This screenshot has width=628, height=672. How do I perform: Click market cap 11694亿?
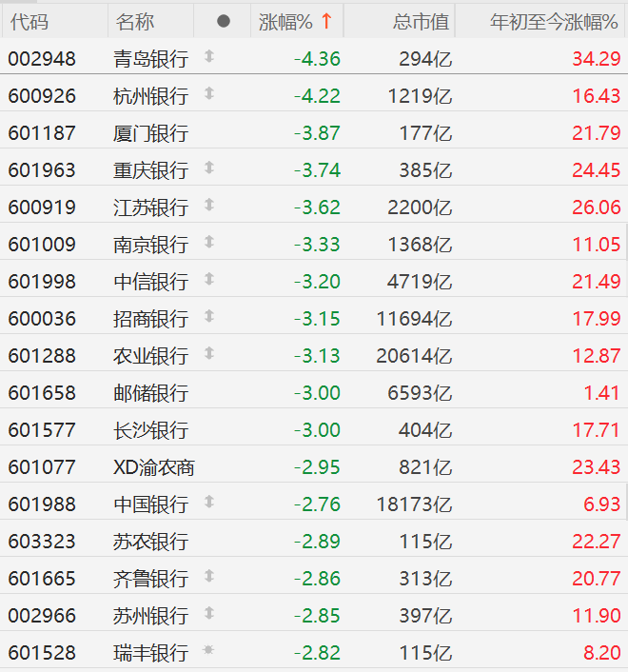414,319
